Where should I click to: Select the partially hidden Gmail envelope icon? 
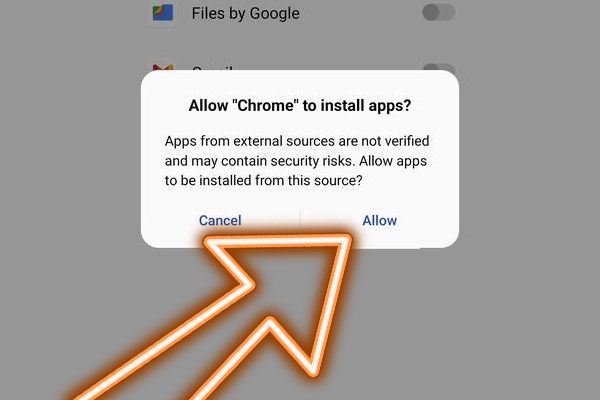coord(163,68)
